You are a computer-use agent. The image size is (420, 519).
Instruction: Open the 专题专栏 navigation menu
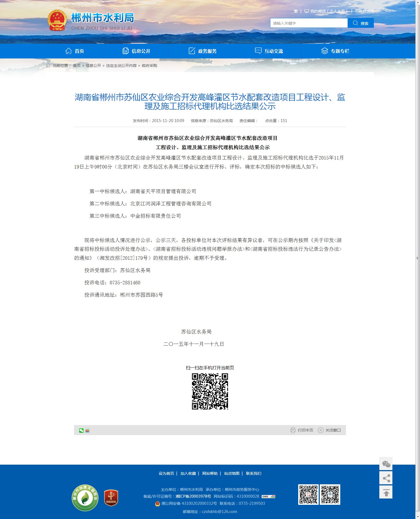point(335,51)
